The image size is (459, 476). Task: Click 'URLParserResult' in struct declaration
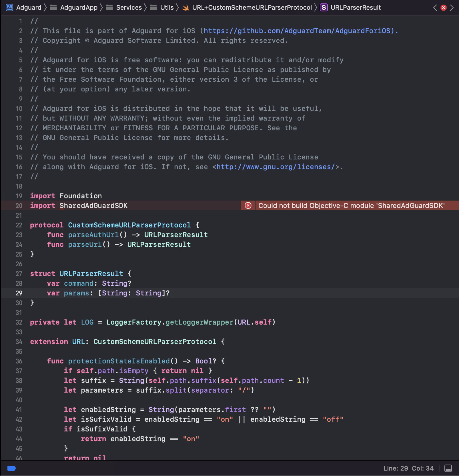[91, 274]
